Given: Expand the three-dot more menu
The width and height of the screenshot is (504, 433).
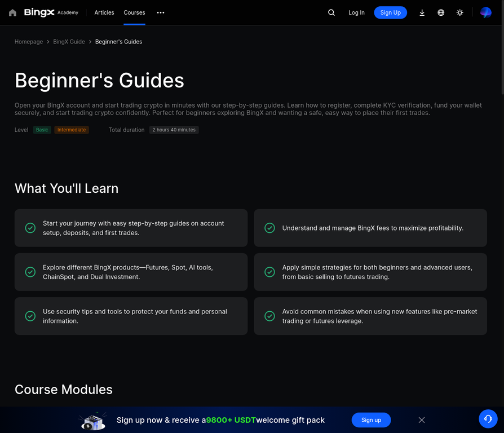Looking at the screenshot, I should coord(161,12).
